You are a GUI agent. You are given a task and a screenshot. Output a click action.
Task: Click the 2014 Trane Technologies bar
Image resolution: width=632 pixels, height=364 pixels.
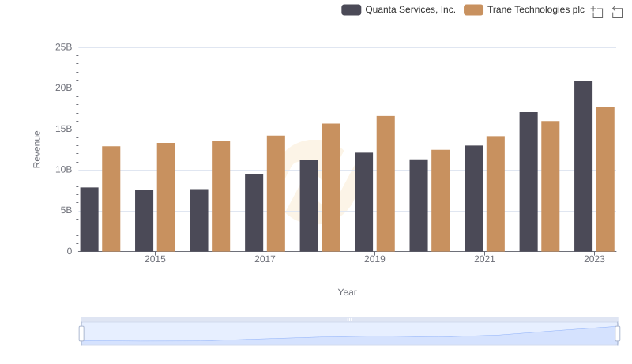(x=111, y=199)
